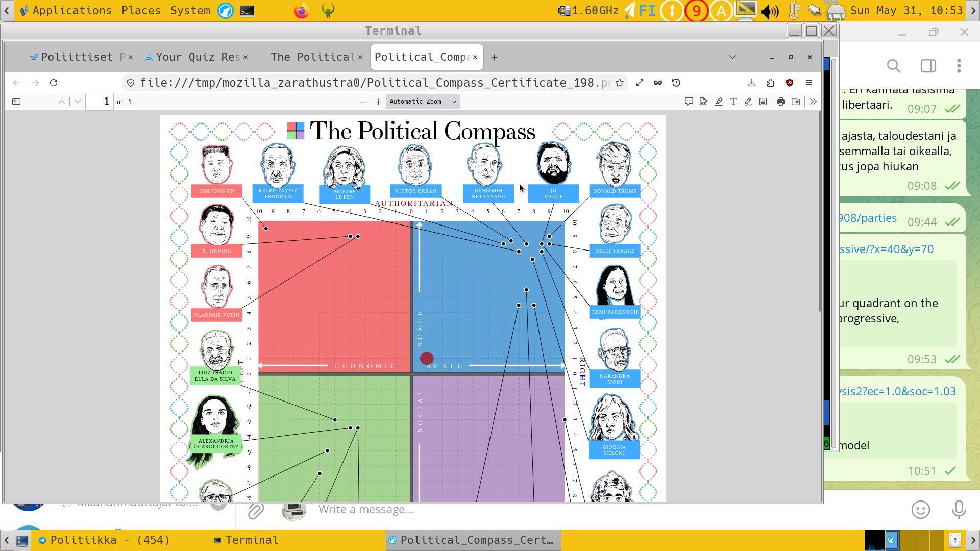The height and width of the screenshot is (551, 980).
Task: Show desktop from bottom panel
Action: pyautogui.click(x=22, y=540)
